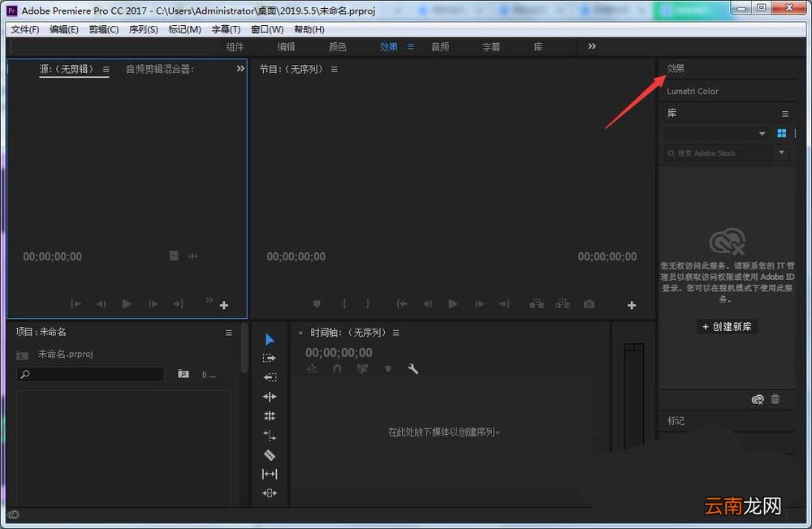Go to In point in Source monitor
The height and width of the screenshot is (529, 812).
[x=76, y=303]
